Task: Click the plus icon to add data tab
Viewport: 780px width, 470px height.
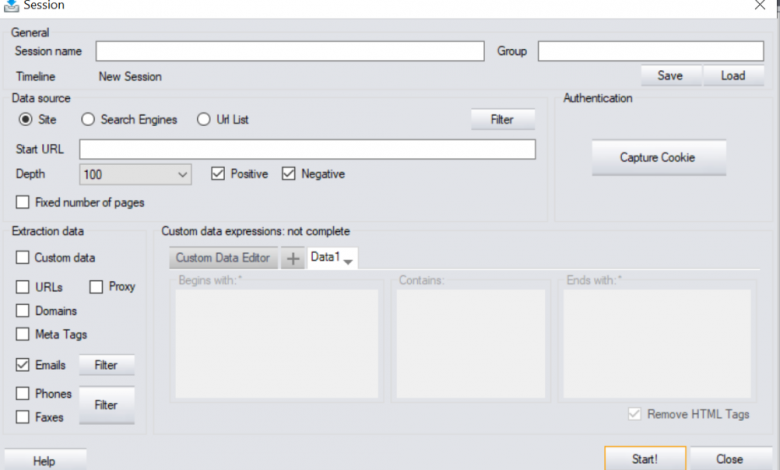Action: 293,258
